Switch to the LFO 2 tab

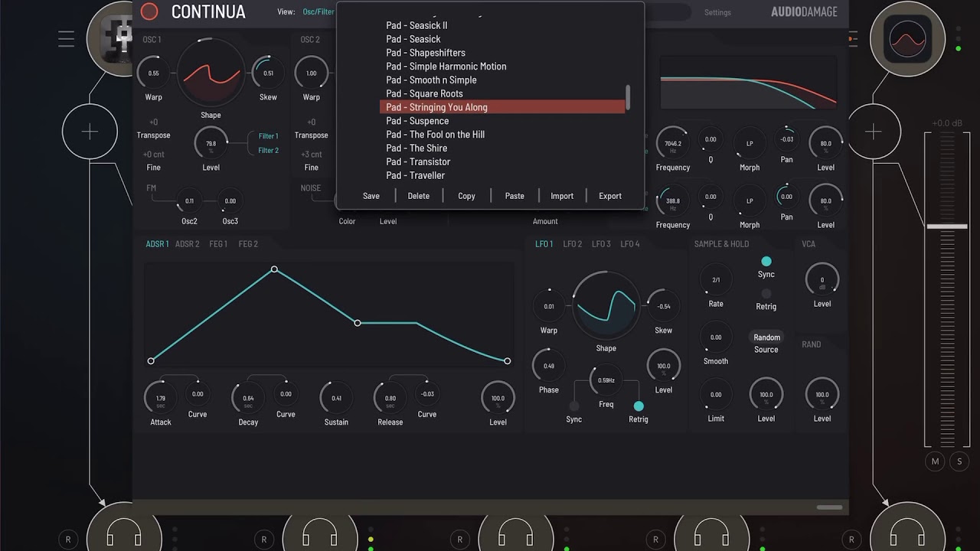(x=573, y=244)
